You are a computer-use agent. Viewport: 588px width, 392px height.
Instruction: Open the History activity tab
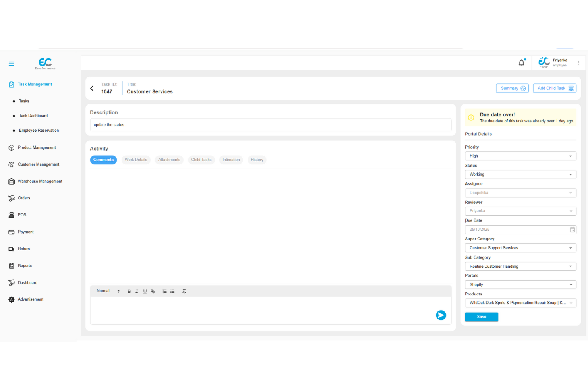(257, 160)
